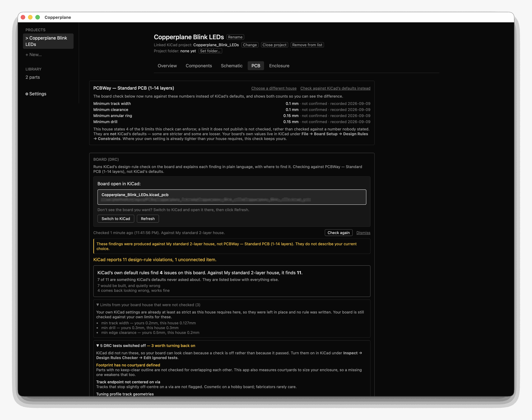
Task: Check against KiCad's defaults instead
Action: [x=335, y=88]
